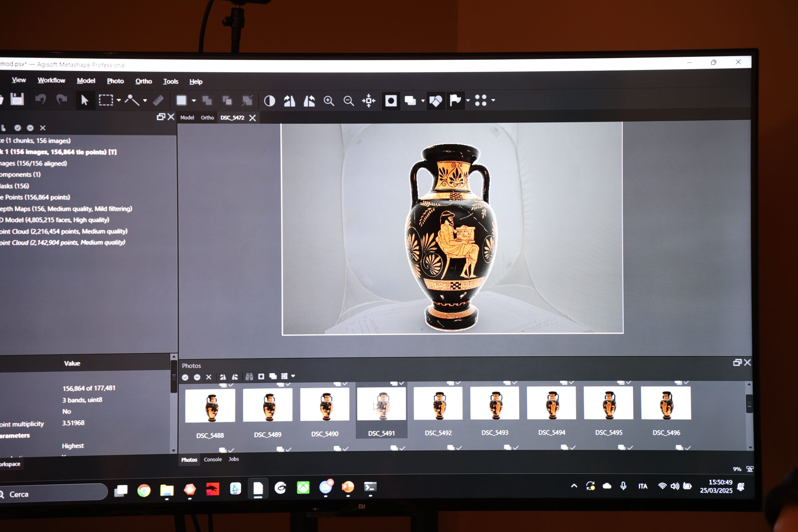Viewport: 798px width, 532px height.
Task: Toggle Show Masks in main toolbar
Action: 391,101
